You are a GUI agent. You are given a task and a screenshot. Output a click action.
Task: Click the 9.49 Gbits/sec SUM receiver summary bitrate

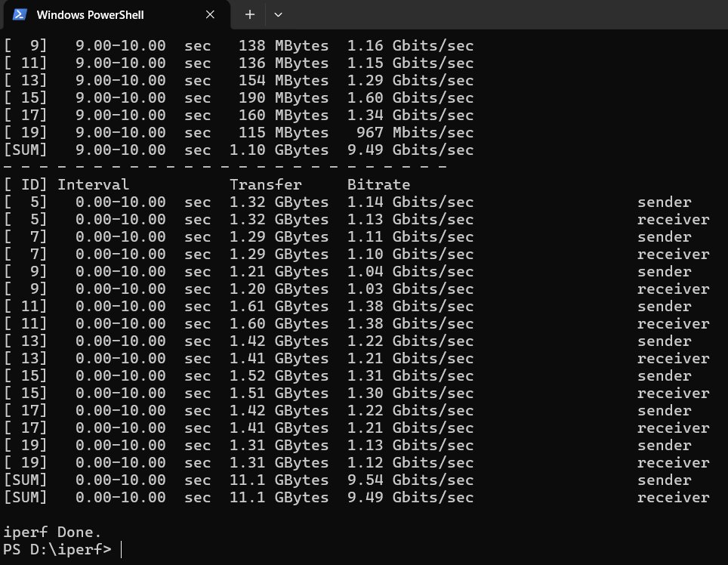410,498
